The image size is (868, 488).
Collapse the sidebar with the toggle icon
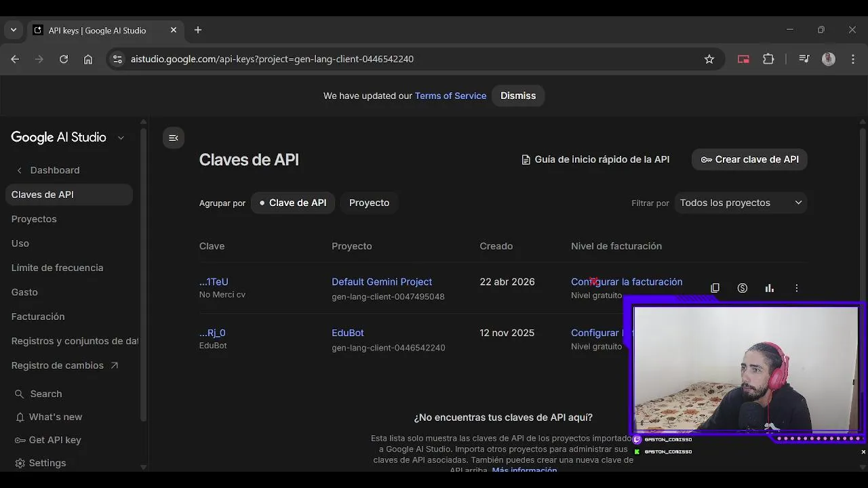click(x=174, y=138)
